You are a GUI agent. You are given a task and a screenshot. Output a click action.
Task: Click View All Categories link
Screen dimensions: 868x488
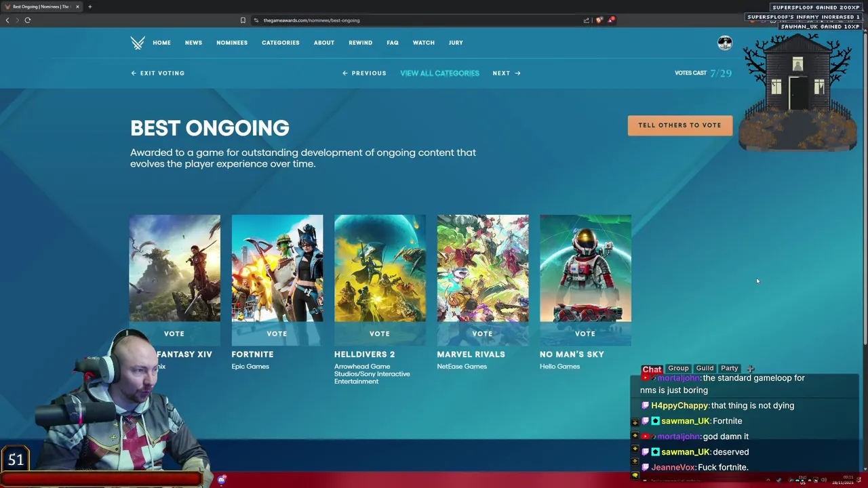tap(439, 73)
